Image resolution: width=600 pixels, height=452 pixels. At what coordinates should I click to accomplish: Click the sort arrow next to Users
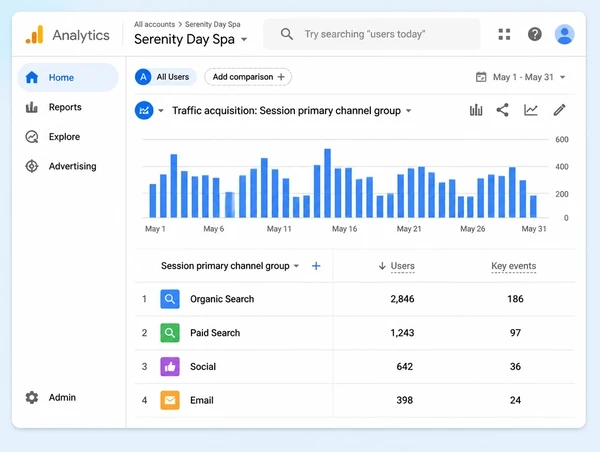[x=382, y=266]
